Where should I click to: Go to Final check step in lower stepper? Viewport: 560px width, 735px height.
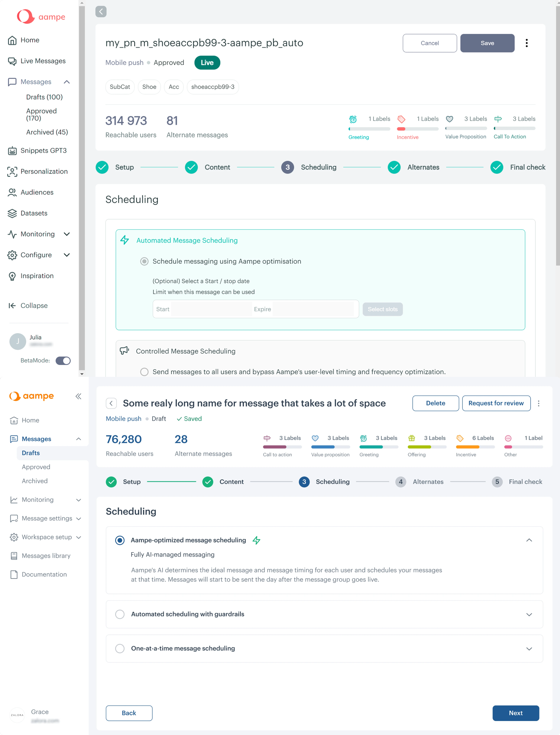[x=517, y=482]
